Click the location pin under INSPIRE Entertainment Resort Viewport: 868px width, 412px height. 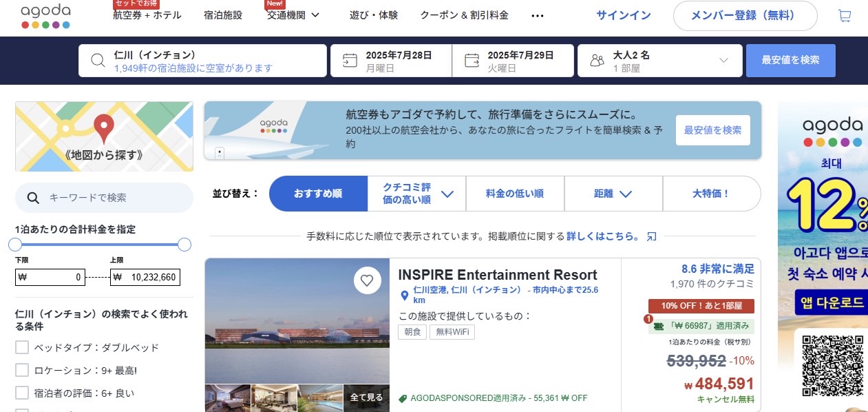coord(405,296)
